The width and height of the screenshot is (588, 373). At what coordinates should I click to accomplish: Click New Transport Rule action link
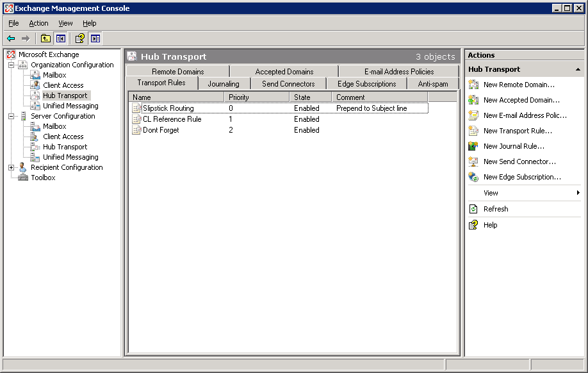[518, 131]
